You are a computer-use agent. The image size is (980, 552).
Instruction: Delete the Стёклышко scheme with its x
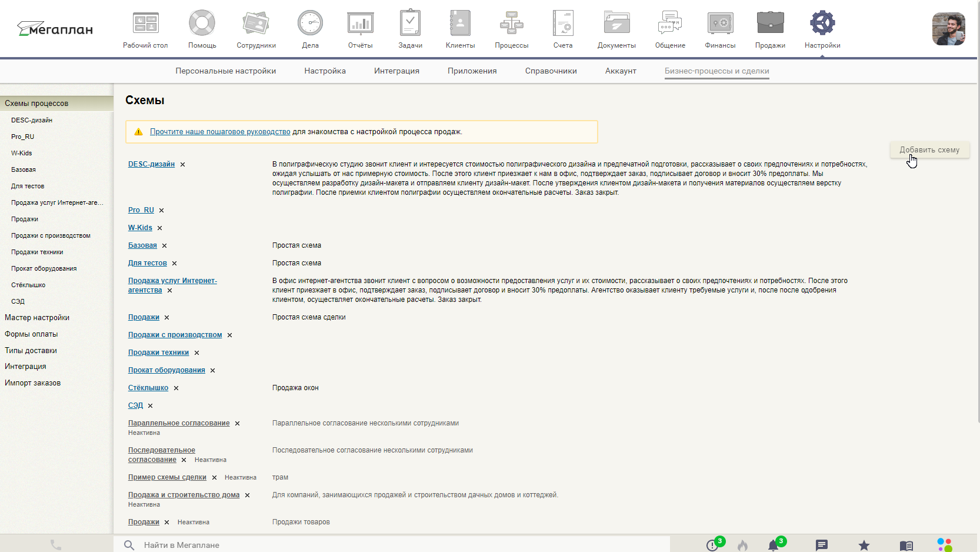[x=176, y=388]
